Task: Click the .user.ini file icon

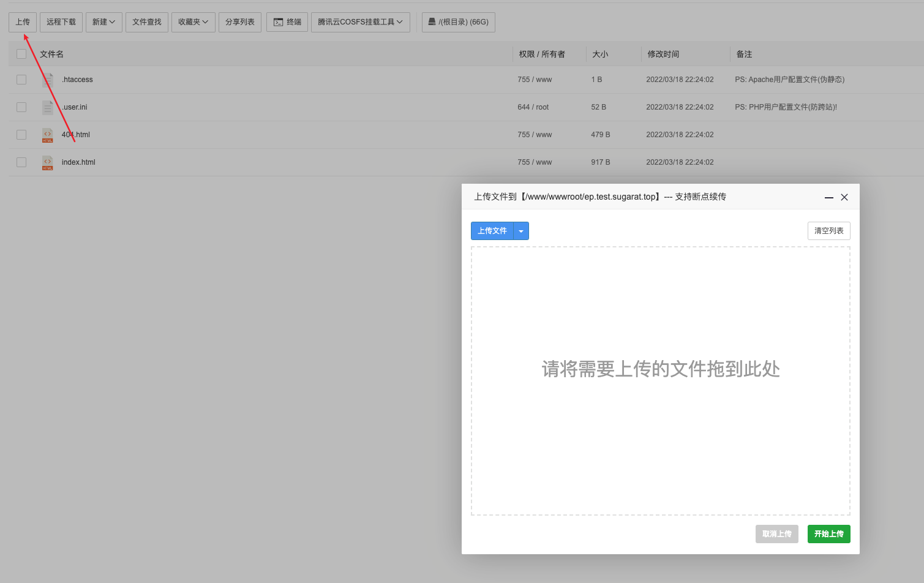Action: [x=48, y=107]
